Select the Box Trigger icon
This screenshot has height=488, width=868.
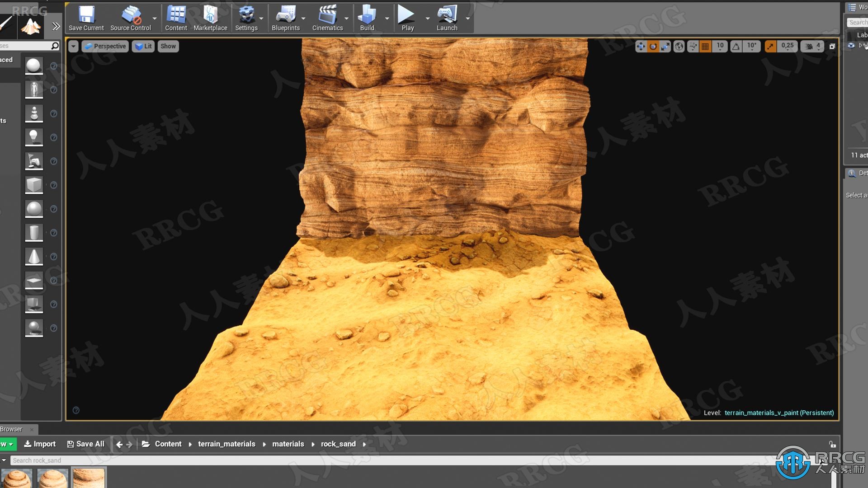[x=34, y=305]
